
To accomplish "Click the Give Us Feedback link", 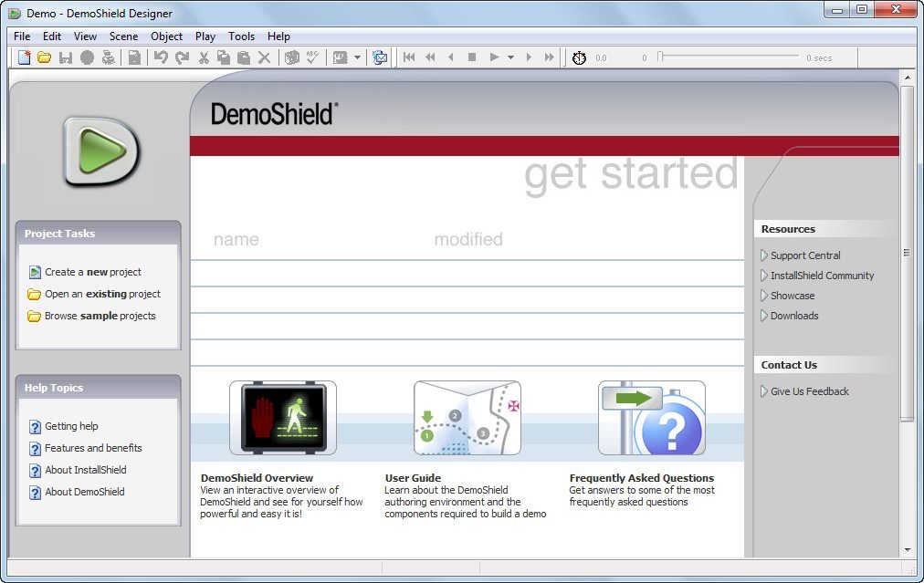I will point(810,391).
